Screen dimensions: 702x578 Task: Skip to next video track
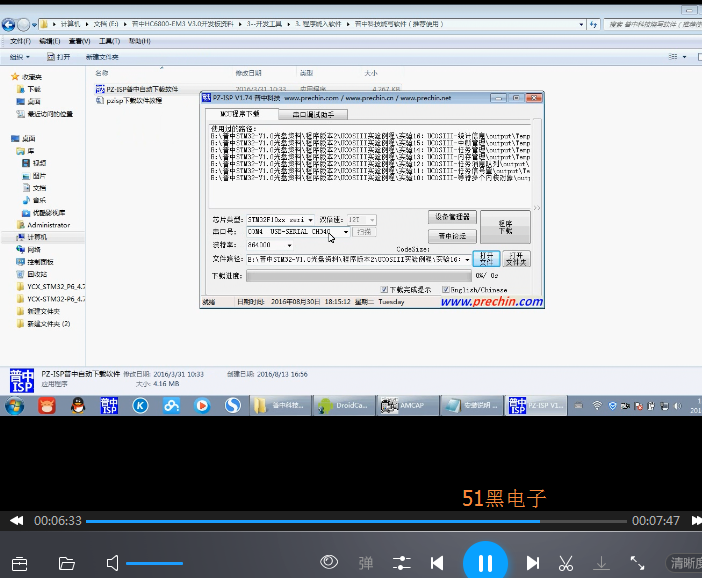(533, 563)
